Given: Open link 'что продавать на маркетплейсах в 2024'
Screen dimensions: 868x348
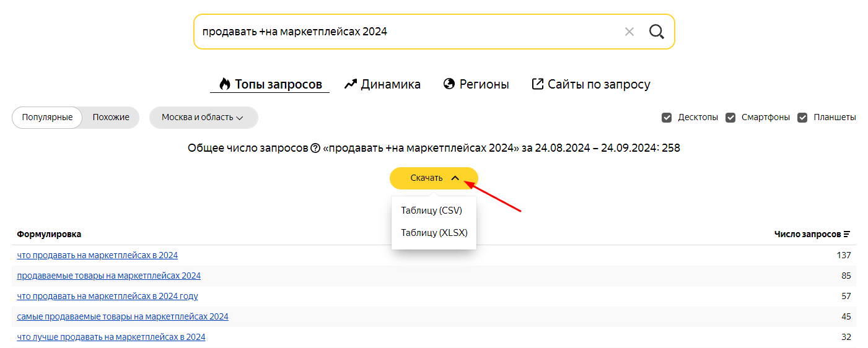Looking at the screenshot, I should click(97, 255).
